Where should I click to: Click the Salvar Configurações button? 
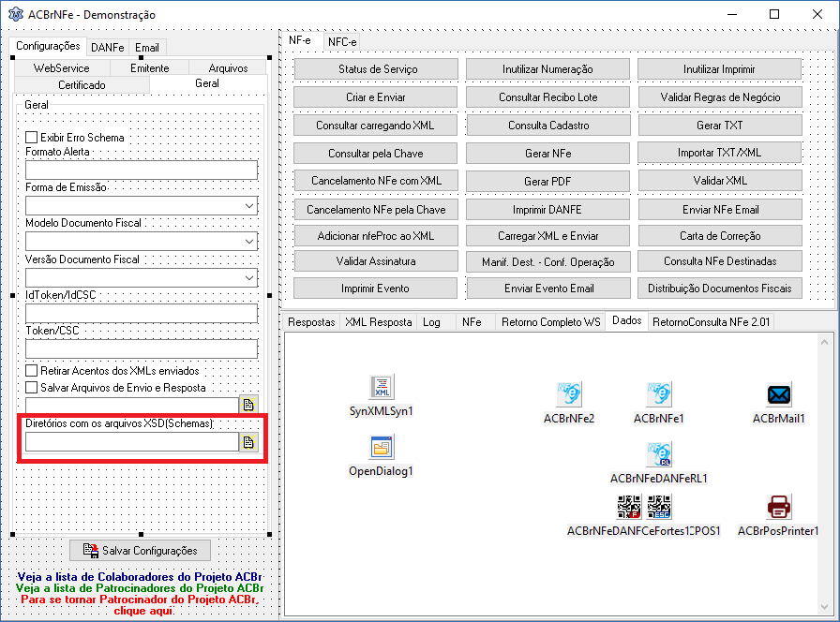click(141, 550)
